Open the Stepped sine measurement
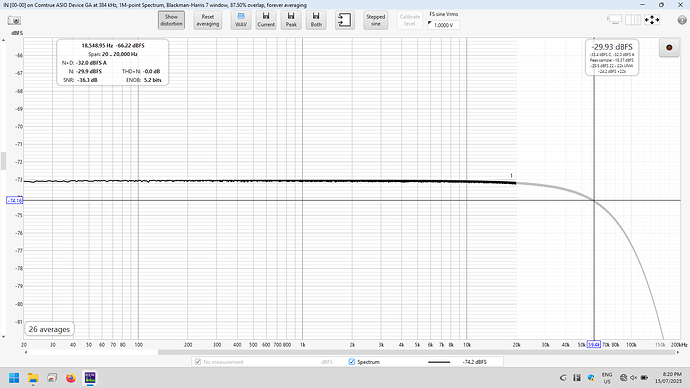The height and width of the screenshot is (388, 690). pyautogui.click(x=375, y=20)
